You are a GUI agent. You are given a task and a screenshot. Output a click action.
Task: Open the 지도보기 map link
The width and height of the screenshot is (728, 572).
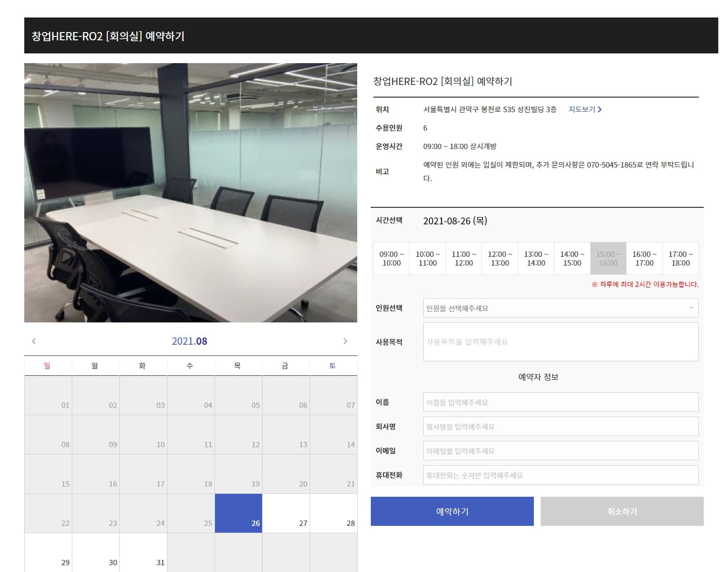(x=585, y=109)
